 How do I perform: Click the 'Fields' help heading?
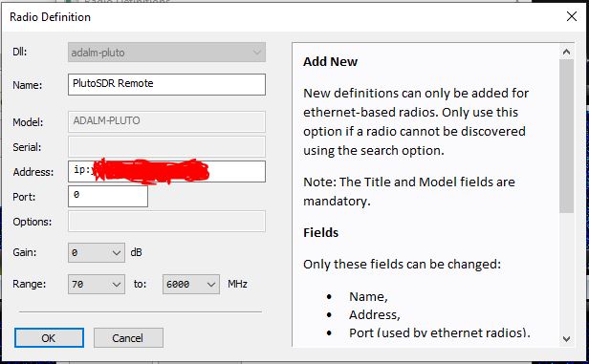(x=321, y=233)
